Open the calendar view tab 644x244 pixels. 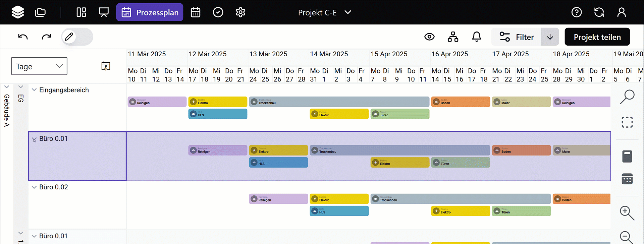[x=195, y=12]
